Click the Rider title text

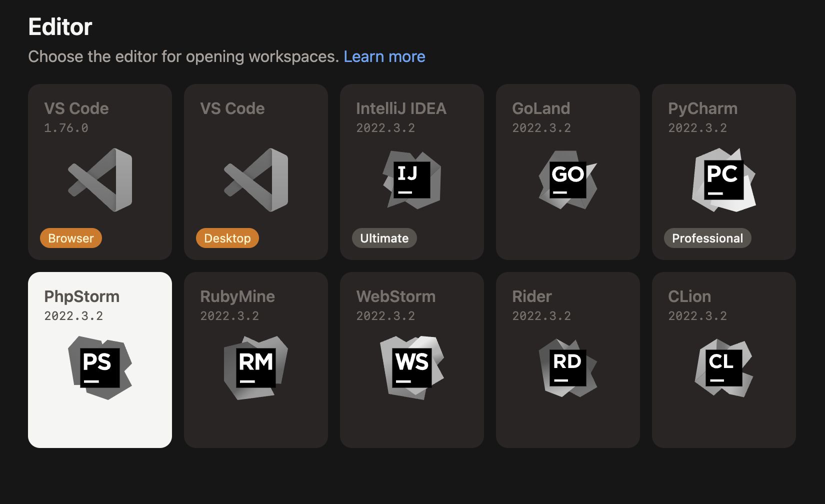pyautogui.click(x=532, y=296)
